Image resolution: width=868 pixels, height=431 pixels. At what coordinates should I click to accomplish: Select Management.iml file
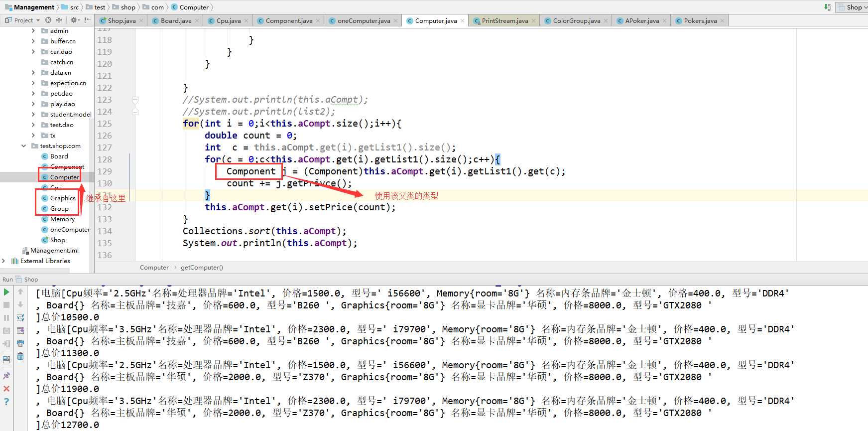coord(50,250)
